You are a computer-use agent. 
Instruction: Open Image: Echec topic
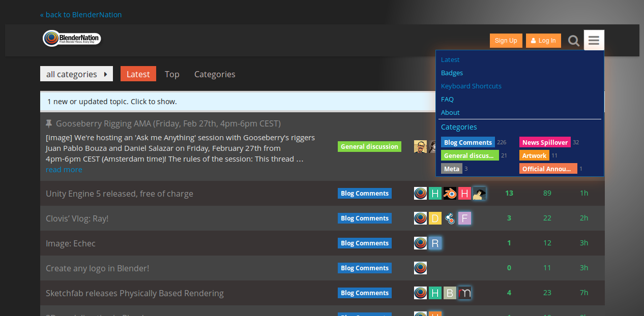tap(71, 243)
